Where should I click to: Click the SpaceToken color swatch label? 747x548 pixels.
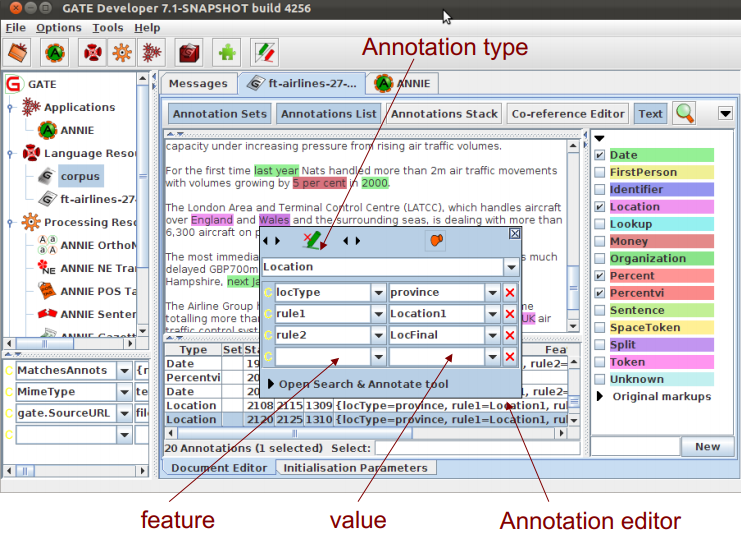pos(662,327)
